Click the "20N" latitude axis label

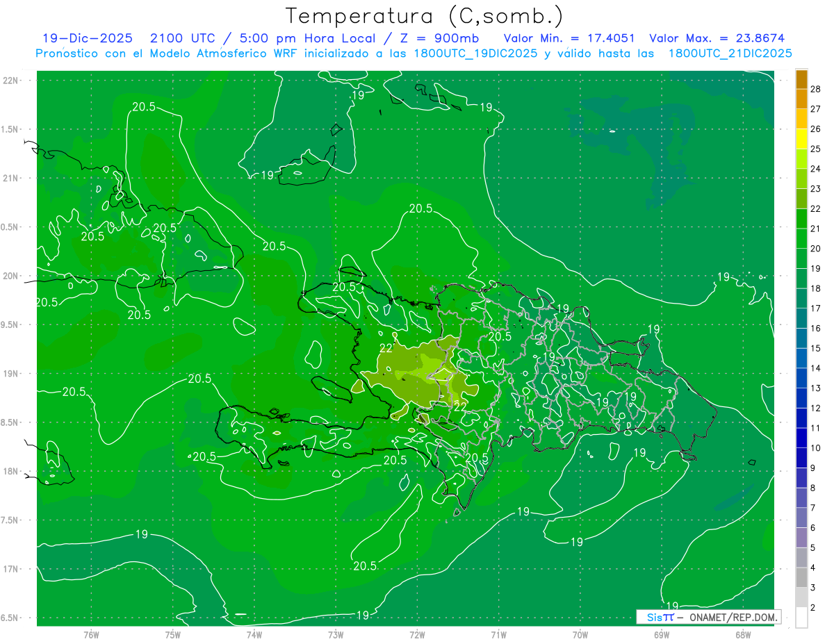10,276
